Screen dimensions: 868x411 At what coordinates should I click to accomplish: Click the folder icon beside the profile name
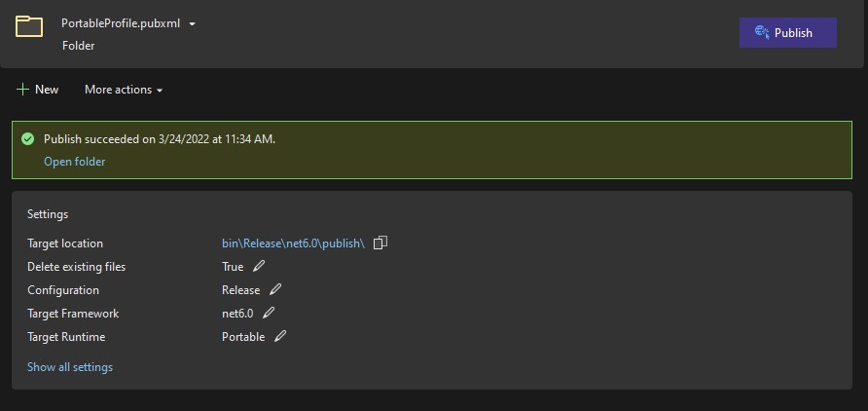tap(29, 26)
